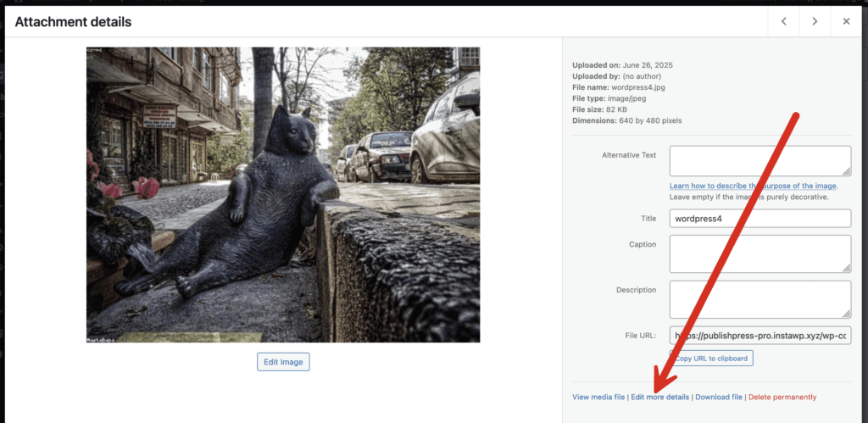Click the File type image/jpeg text
Screen dimensions: 868x423
[x=609, y=98]
